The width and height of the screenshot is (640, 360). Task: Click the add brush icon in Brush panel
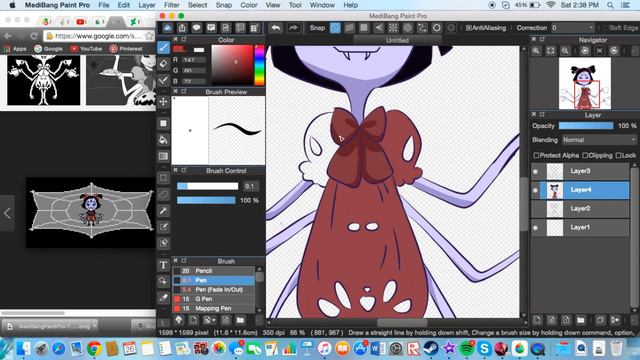193,320
